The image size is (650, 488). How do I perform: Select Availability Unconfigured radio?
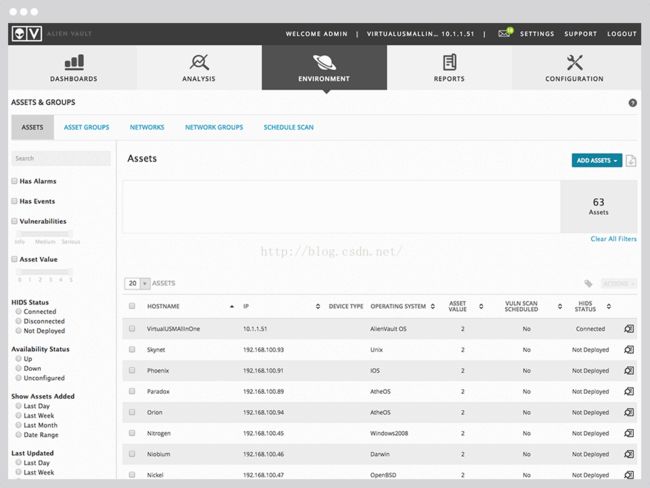(x=18, y=378)
